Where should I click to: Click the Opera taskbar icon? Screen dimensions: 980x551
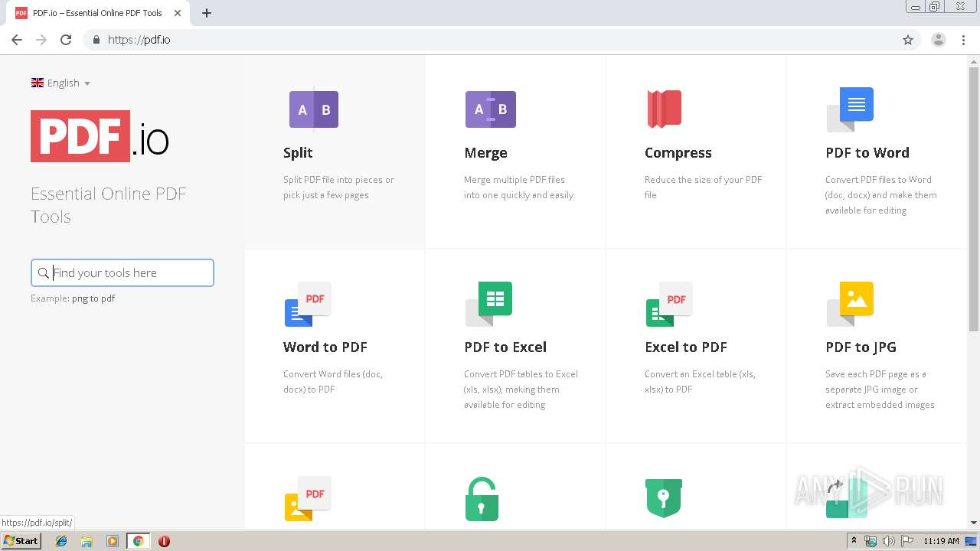click(x=164, y=541)
